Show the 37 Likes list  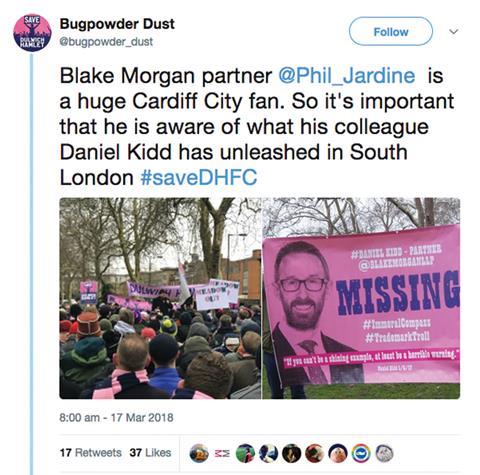pos(150,453)
